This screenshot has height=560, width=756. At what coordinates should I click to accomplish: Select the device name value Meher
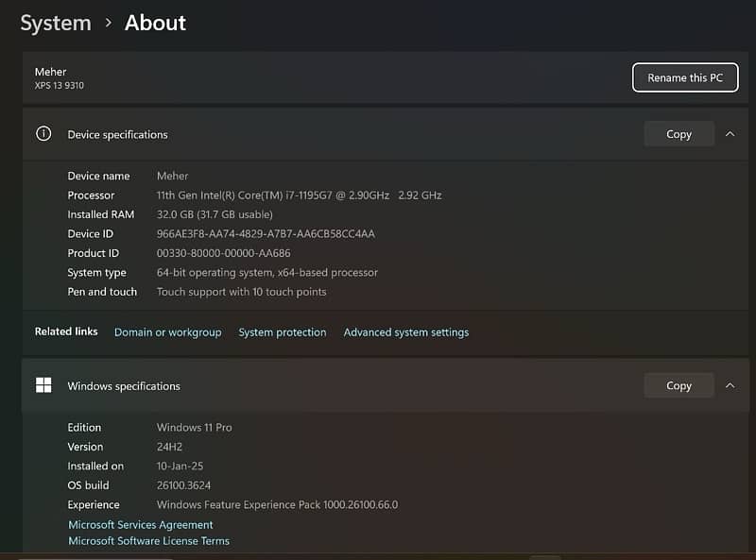[172, 176]
